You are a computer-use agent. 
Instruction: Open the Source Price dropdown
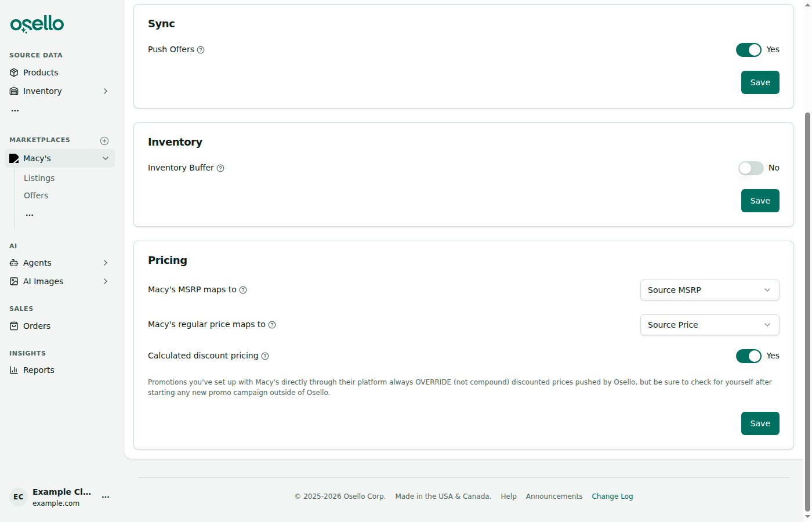[710, 325]
